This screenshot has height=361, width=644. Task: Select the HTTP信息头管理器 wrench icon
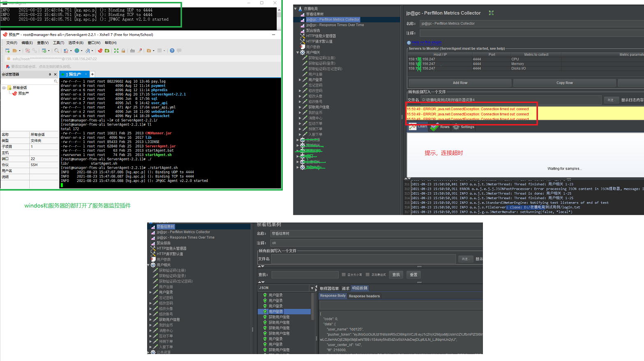pyautogui.click(x=302, y=36)
